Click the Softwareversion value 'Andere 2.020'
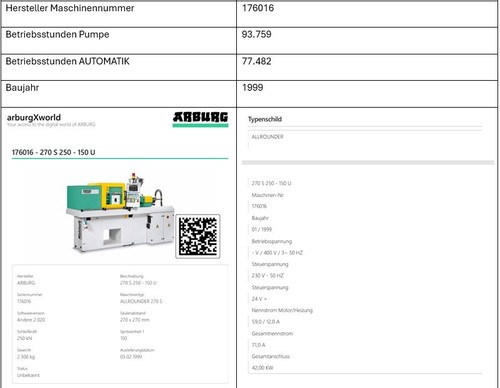The width and height of the screenshot is (500, 388). pos(31,320)
